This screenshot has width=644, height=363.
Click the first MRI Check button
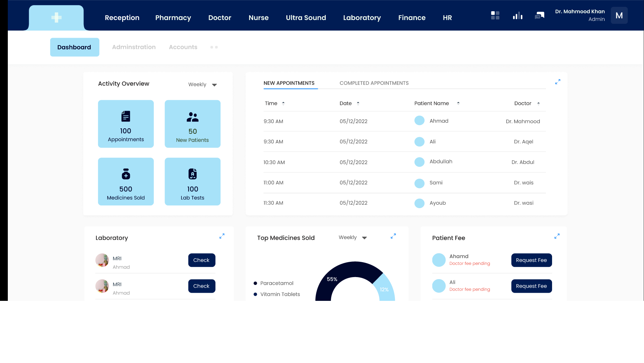[202, 260]
